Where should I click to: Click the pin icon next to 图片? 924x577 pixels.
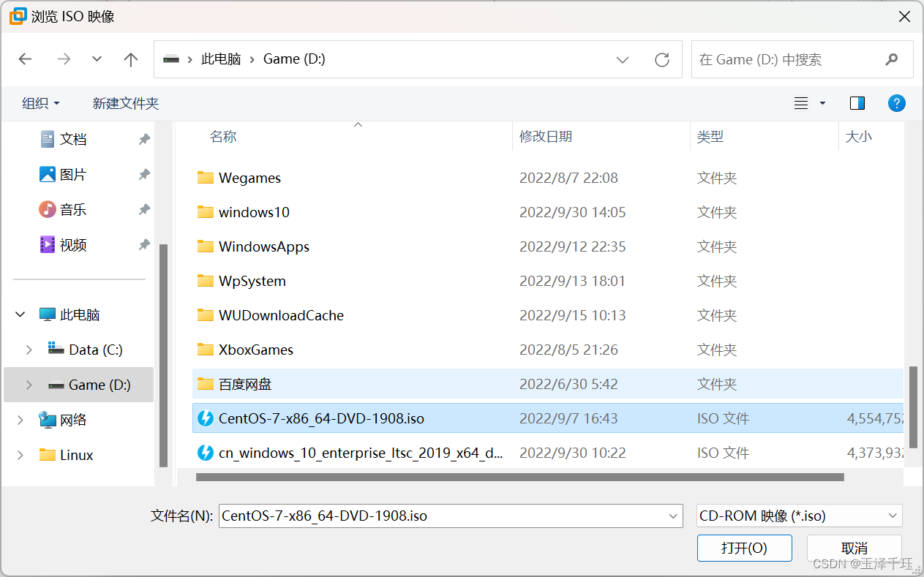point(144,174)
